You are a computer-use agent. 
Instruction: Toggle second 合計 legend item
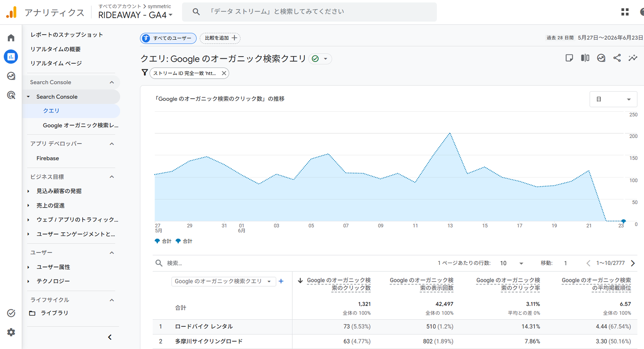coord(184,241)
